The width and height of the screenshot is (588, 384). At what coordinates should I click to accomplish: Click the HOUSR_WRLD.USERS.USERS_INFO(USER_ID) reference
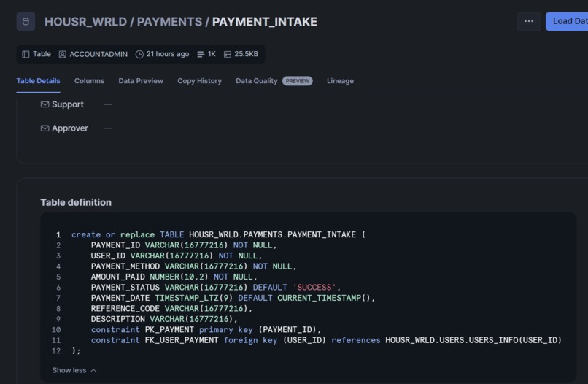tap(473, 340)
